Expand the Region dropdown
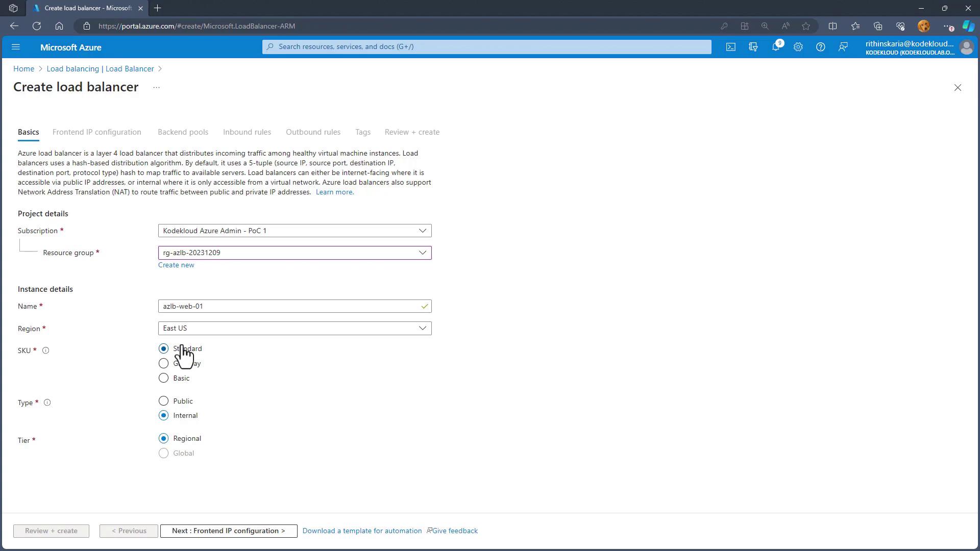980x551 pixels. click(x=295, y=328)
